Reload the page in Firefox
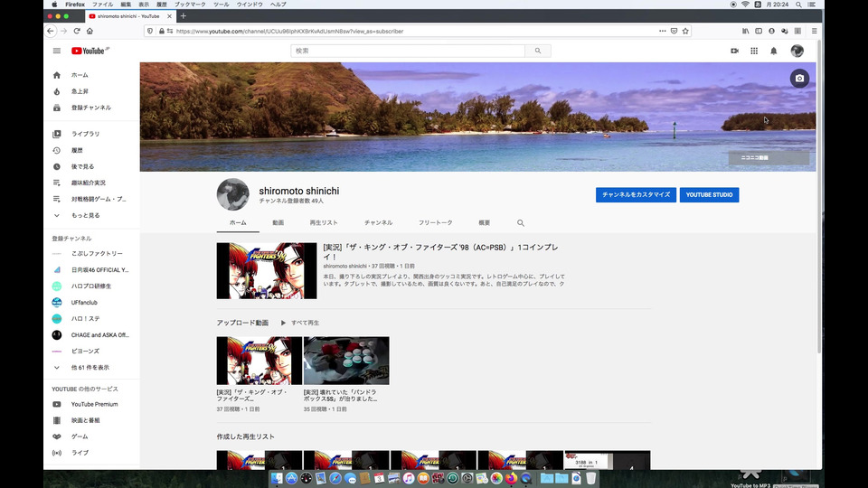868x488 pixels. point(77,31)
